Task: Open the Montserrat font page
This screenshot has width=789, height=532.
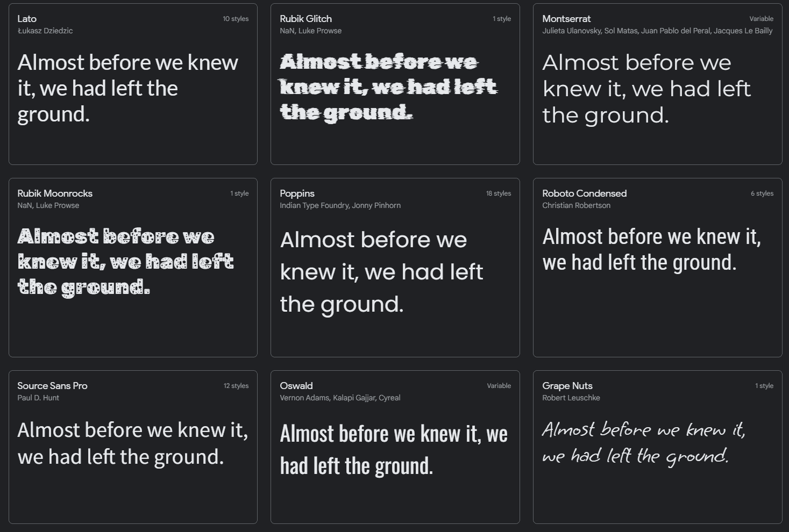Action: point(566,18)
